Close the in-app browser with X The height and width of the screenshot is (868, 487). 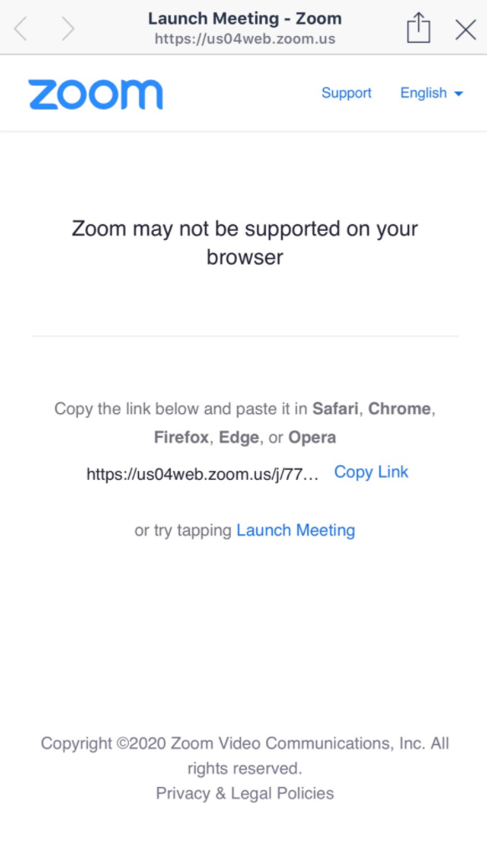coord(465,29)
